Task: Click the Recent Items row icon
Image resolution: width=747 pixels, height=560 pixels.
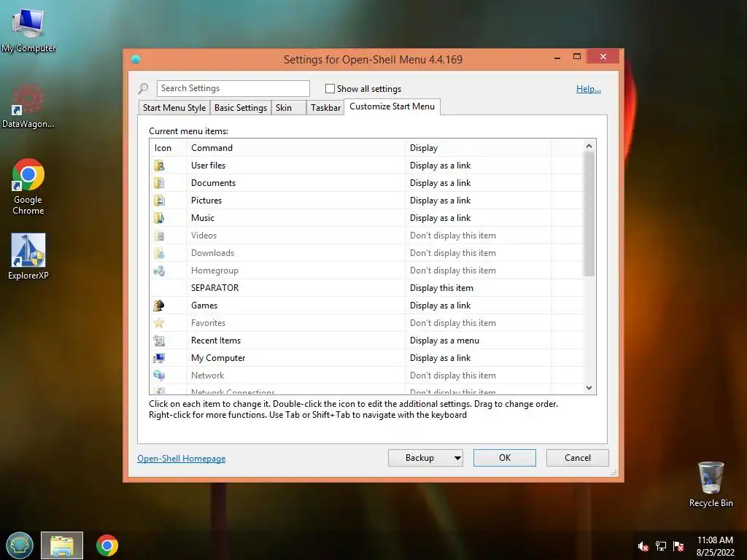Action: click(x=159, y=341)
